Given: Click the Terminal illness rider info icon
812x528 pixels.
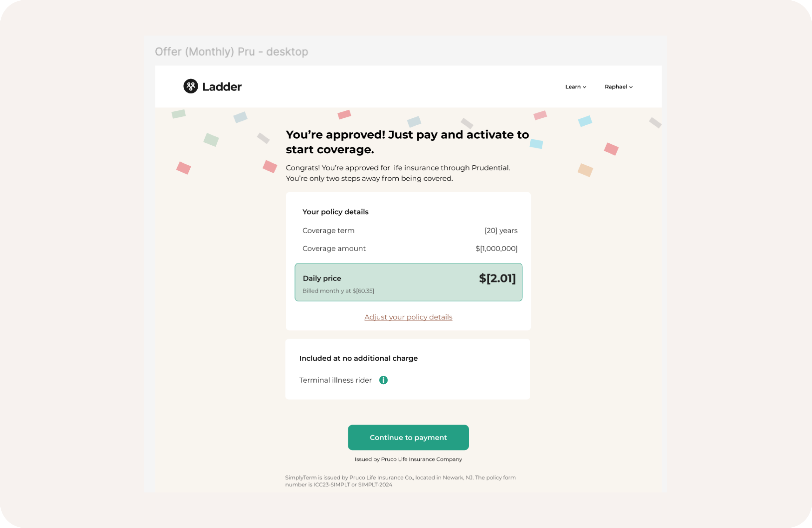Looking at the screenshot, I should click(x=383, y=380).
